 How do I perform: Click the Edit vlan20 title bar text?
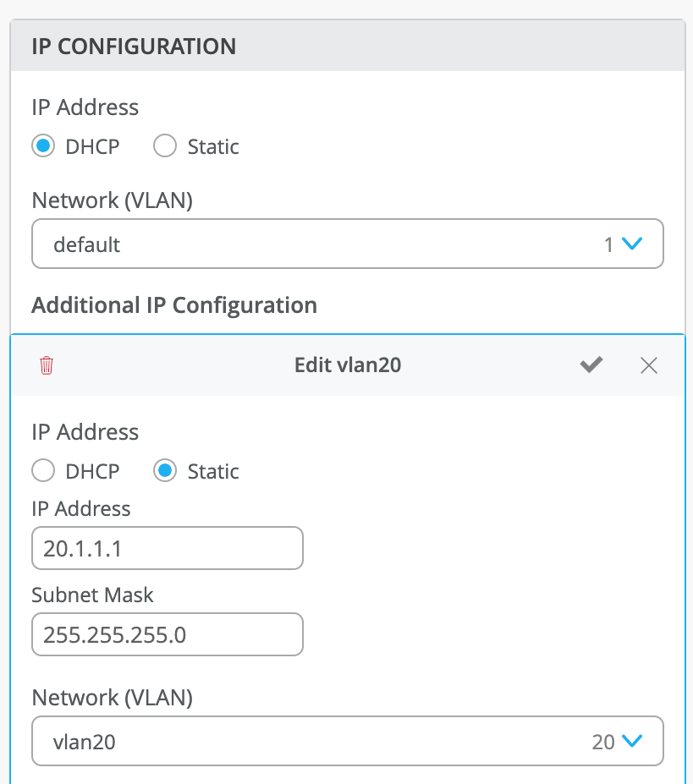click(x=347, y=365)
